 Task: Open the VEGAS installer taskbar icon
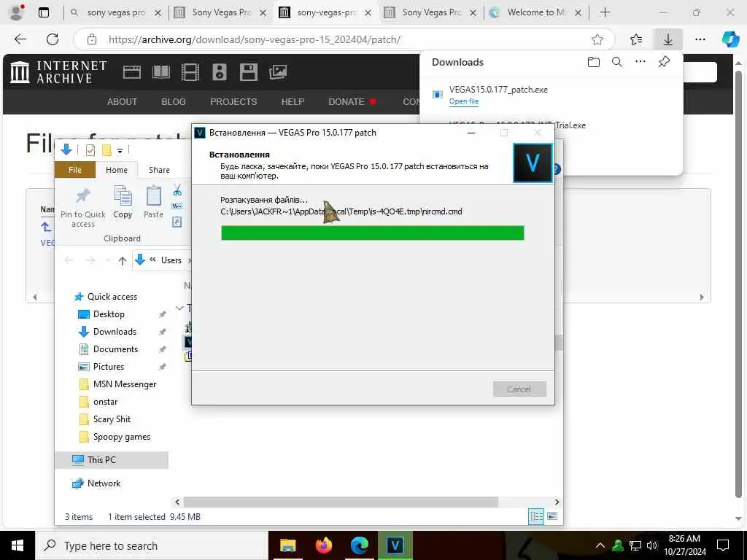(395, 545)
